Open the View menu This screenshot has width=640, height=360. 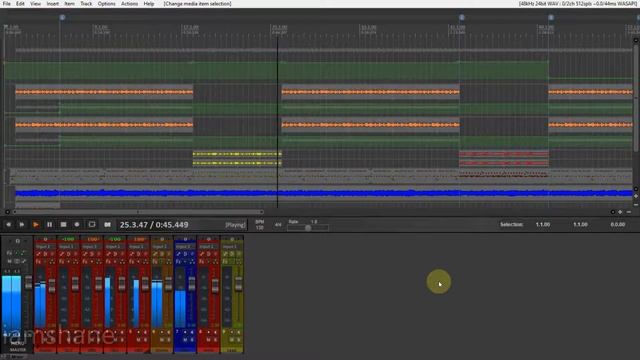tap(35, 4)
